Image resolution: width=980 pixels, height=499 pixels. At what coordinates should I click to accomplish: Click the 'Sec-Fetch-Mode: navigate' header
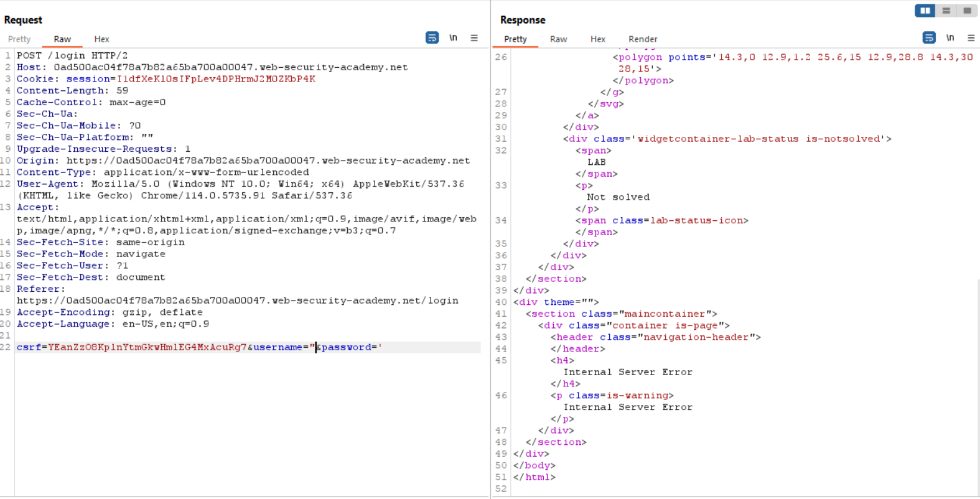point(91,254)
